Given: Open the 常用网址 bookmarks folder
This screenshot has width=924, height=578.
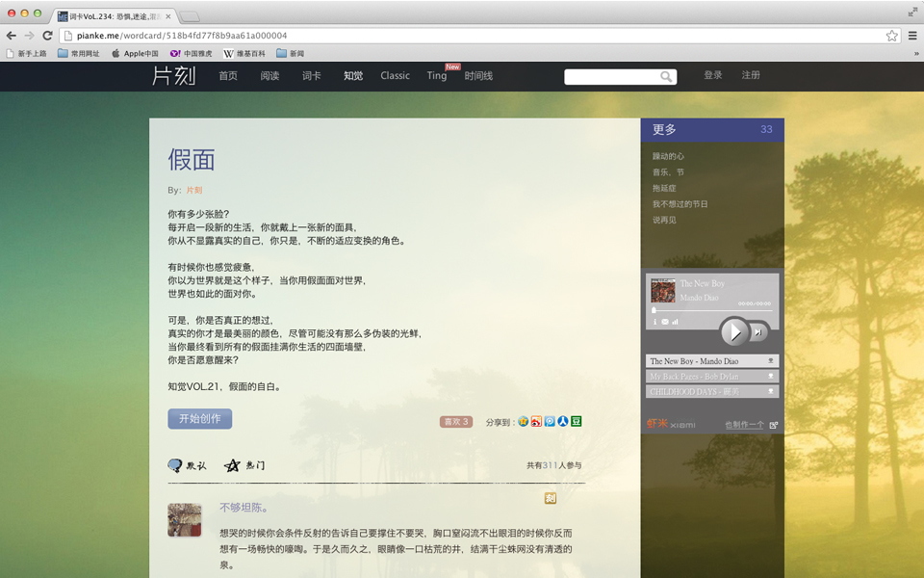Looking at the screenshot, I should click(78, 53).
